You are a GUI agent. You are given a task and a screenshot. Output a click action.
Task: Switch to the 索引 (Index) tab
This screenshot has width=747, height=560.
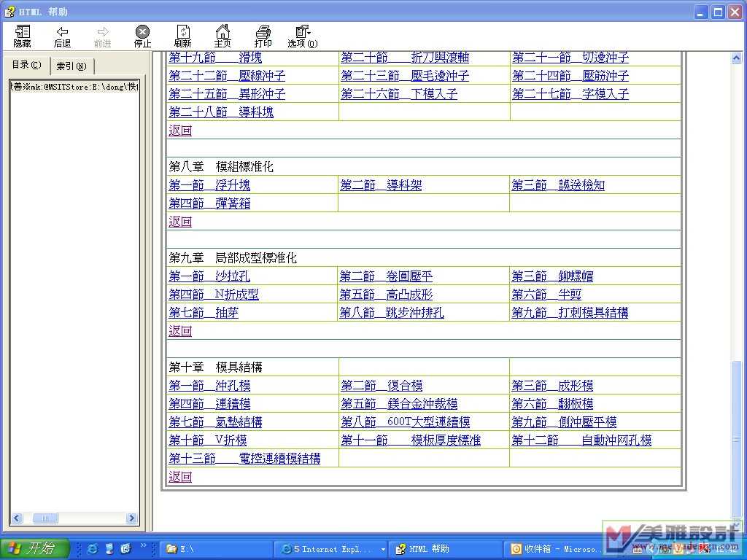(x=71, y=66)
